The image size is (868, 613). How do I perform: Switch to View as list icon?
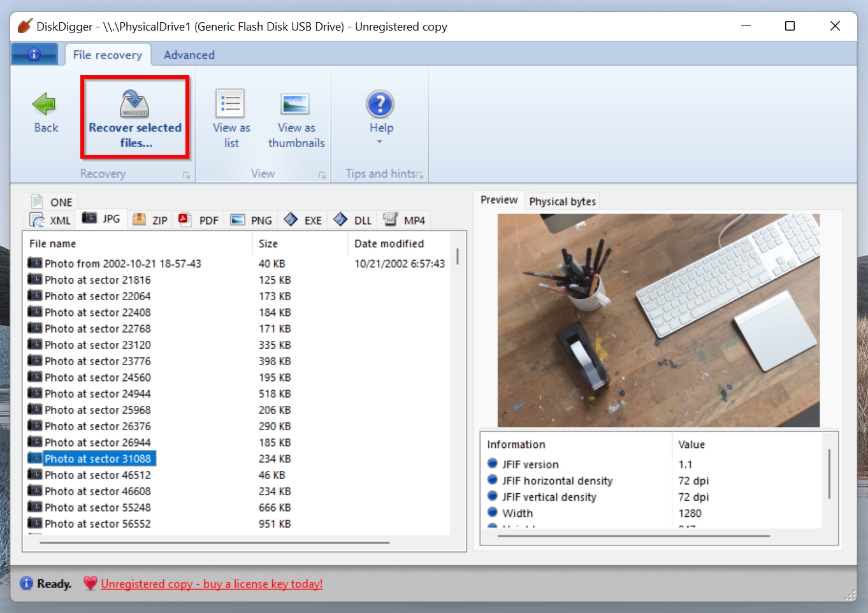[231, 103]
